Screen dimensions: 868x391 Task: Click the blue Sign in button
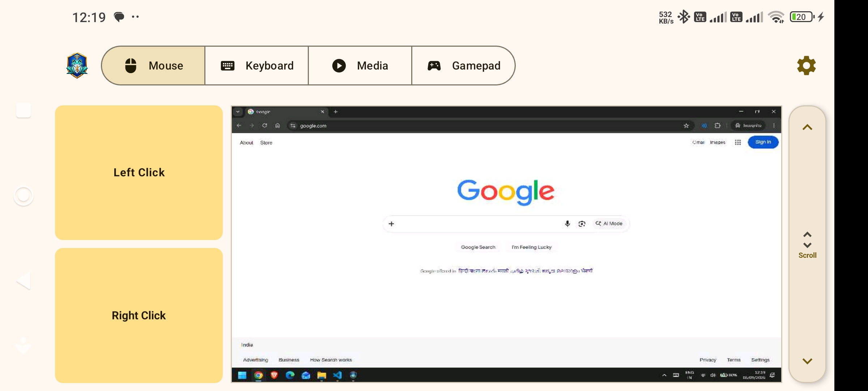tap(763, 142)
